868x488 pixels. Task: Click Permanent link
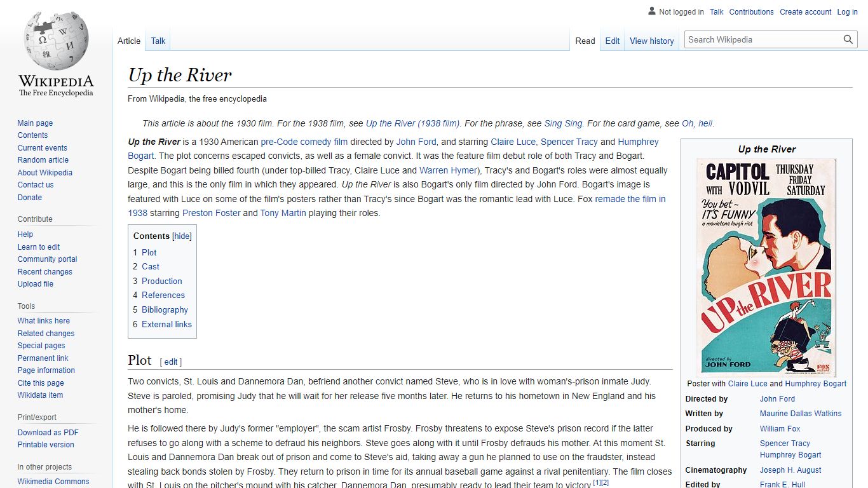[x=43, y=358]
